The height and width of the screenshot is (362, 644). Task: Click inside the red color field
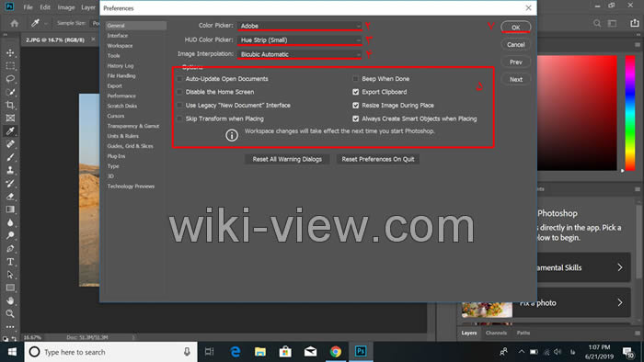[577, 113]
